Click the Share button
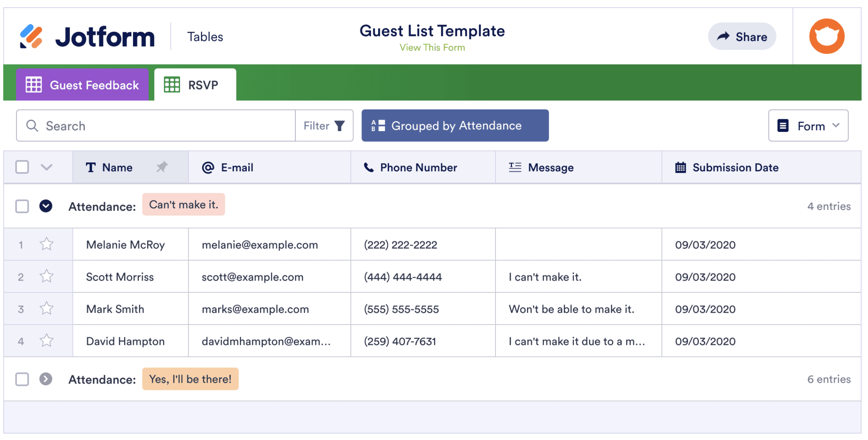 click(742, 36)
